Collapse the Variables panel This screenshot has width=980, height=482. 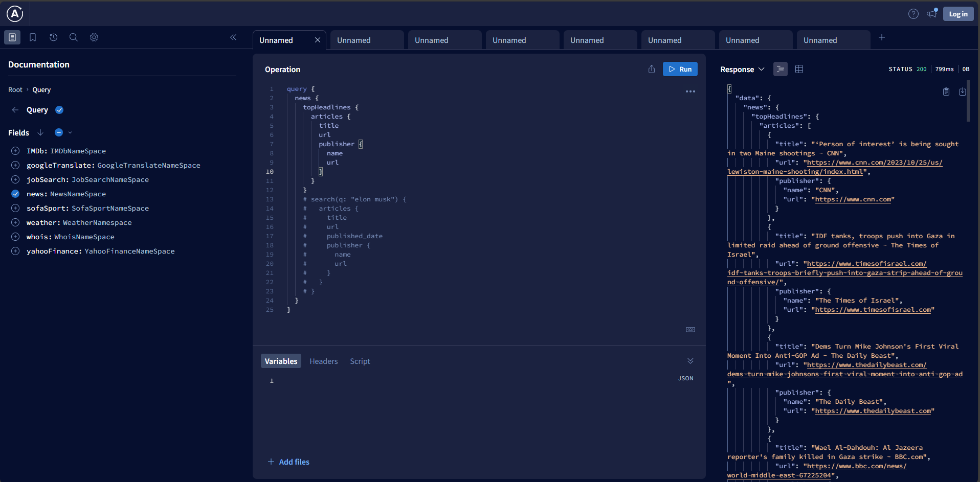pos(691,361)
